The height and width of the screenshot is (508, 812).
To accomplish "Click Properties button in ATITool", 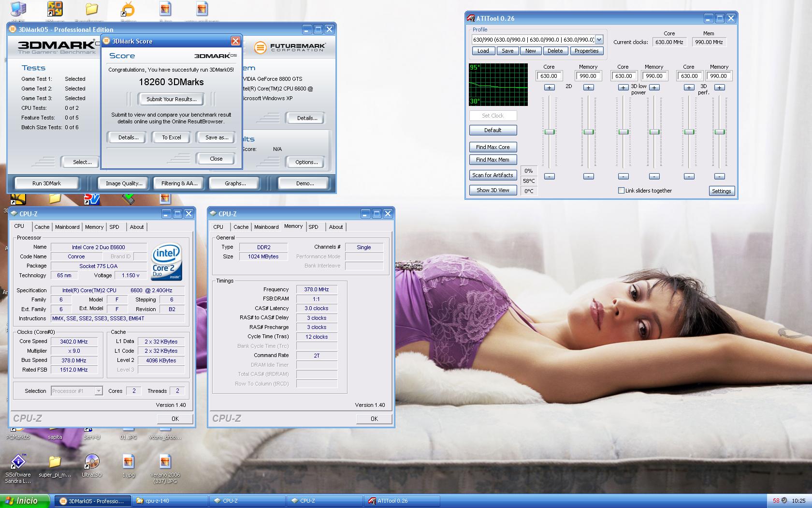I will coord(587,51).
